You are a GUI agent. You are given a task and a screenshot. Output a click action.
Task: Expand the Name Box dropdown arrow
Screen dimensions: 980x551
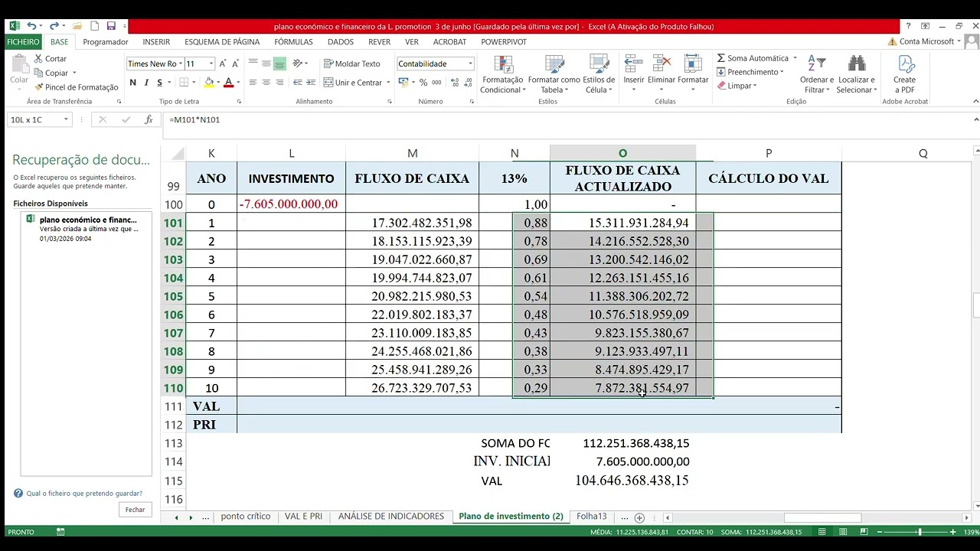(66, 119)
